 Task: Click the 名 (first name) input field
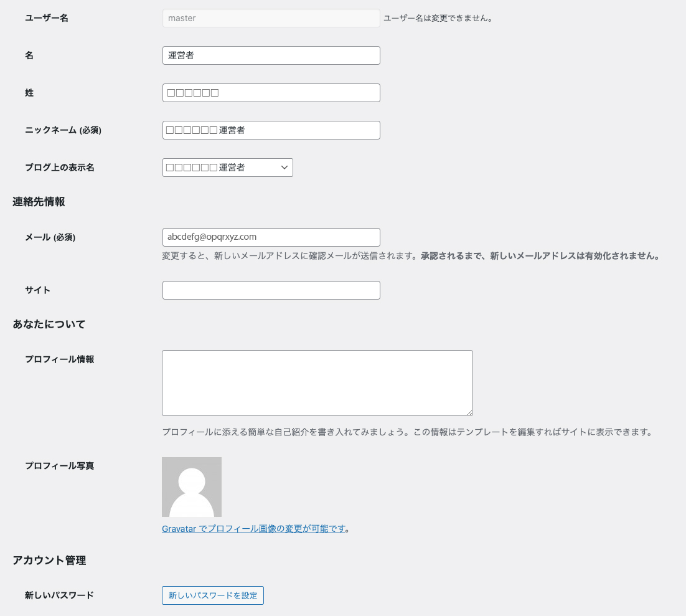[x=271, y=55]
